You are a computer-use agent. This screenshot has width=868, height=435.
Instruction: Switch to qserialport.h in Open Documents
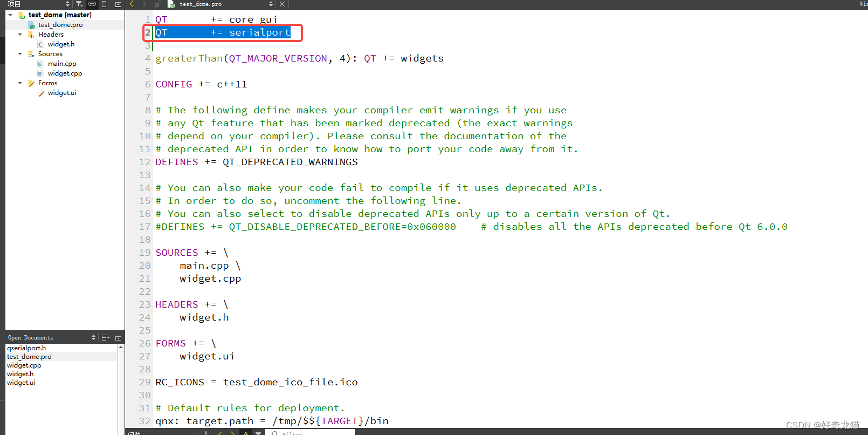tap(26, 348)
